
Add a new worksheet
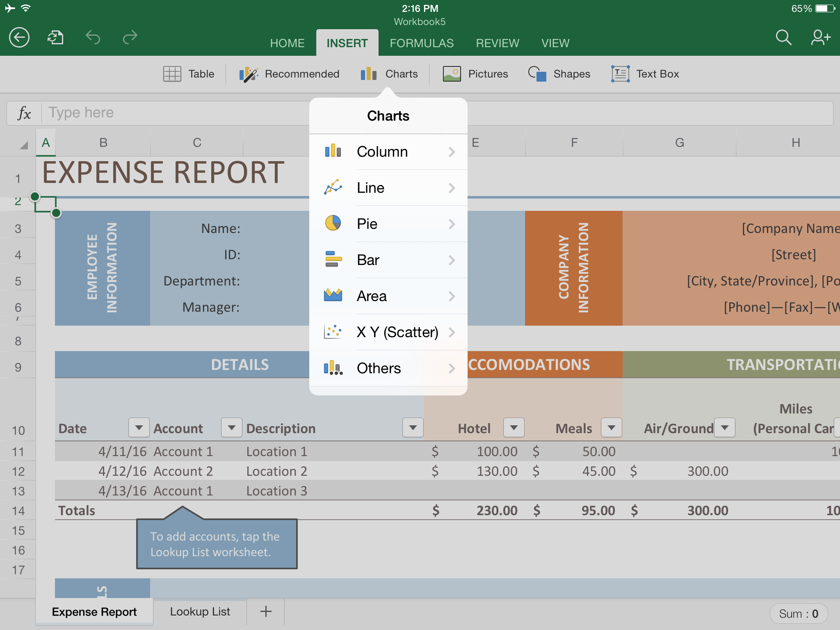click(265, 611)
